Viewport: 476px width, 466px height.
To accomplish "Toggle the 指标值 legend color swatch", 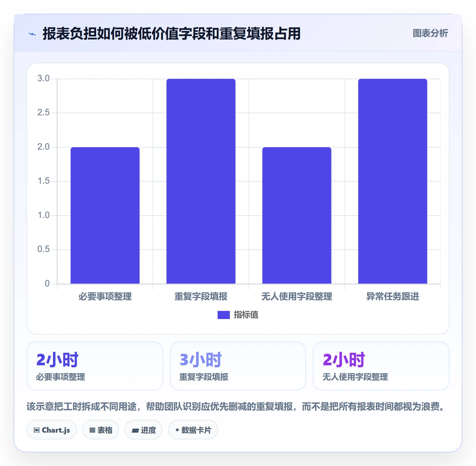I will (223, 315).
